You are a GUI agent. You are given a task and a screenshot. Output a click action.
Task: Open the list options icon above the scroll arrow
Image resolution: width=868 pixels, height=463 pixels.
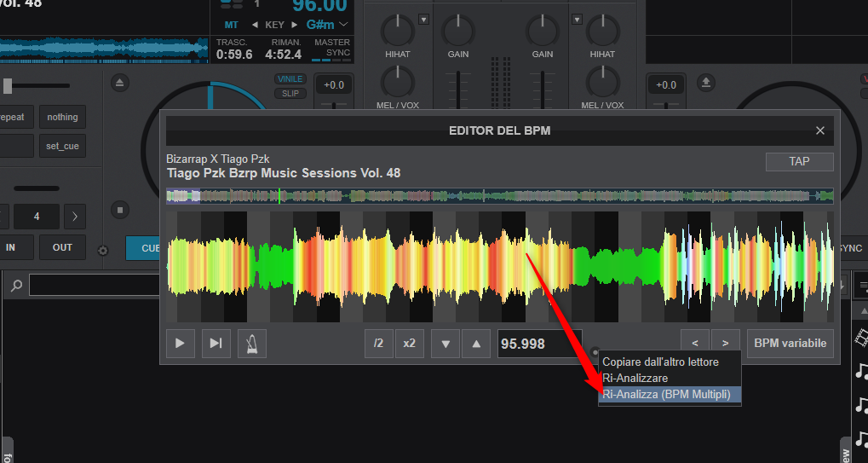[x=863, y=286]
